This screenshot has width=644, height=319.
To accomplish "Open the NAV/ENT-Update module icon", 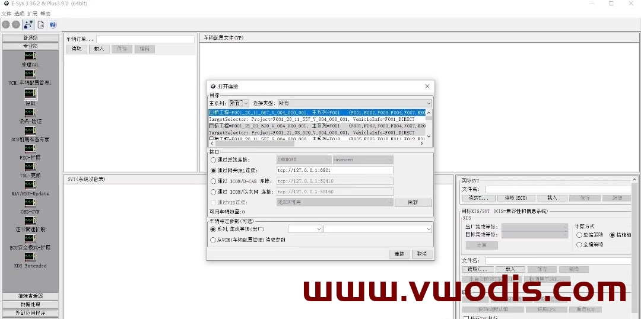I will (30, 185).
